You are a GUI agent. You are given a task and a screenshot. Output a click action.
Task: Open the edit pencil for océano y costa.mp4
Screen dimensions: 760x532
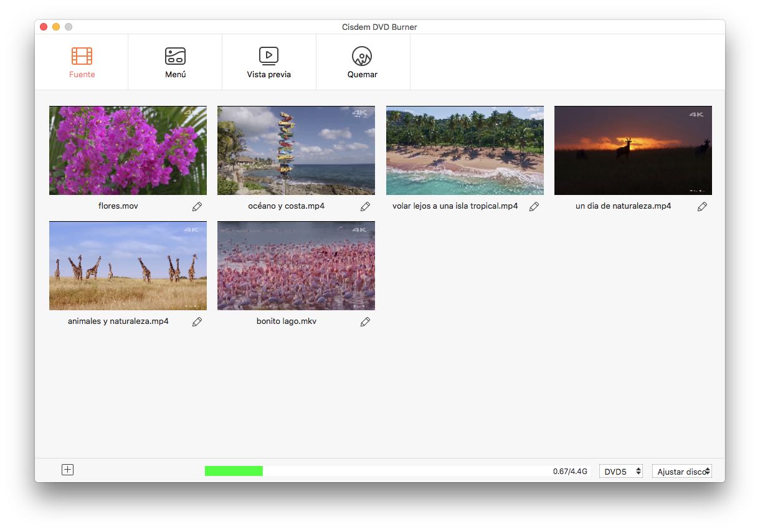(x=365, y=206)
